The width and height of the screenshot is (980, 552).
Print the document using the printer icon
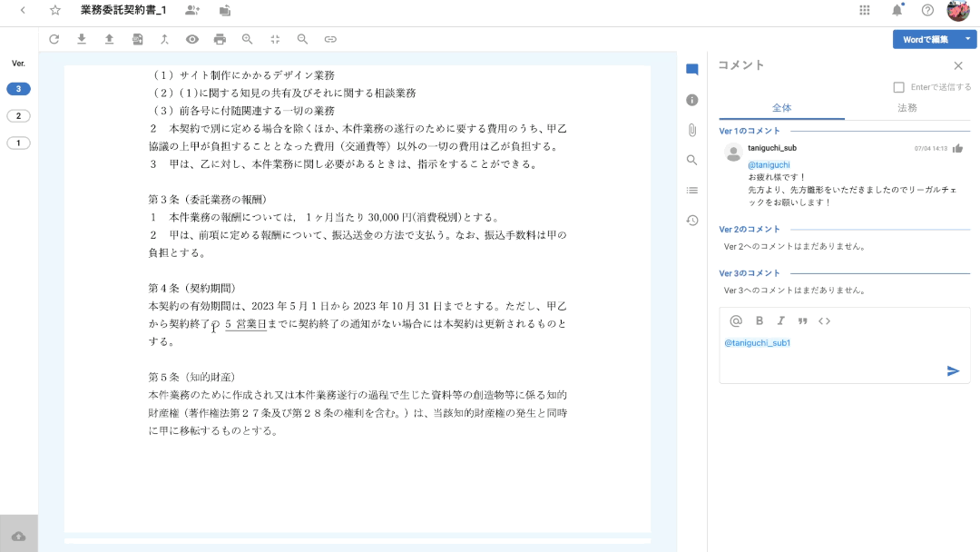pyautogui.click(x=220, y=39)
